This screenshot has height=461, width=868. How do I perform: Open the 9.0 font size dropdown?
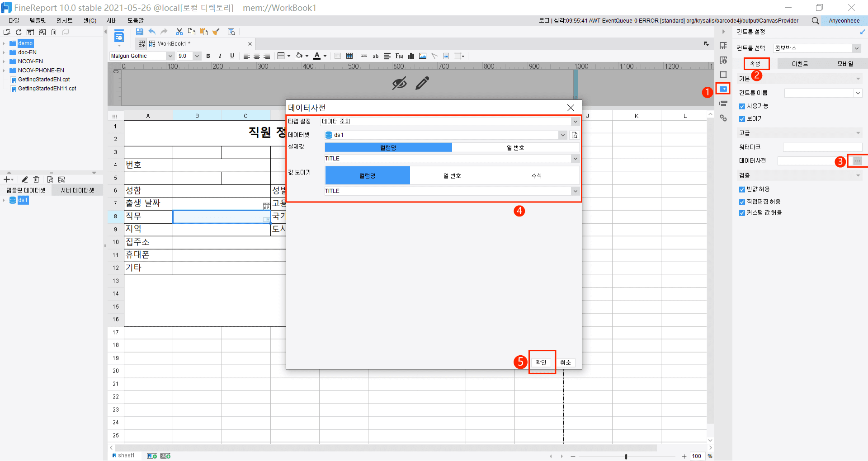tap(197, 56)
